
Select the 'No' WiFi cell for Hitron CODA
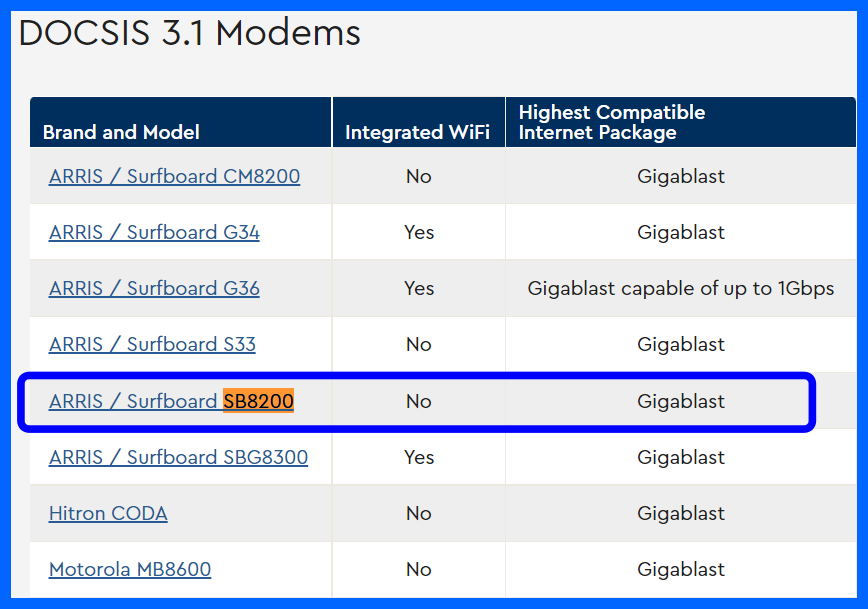[x=418, y=514]
